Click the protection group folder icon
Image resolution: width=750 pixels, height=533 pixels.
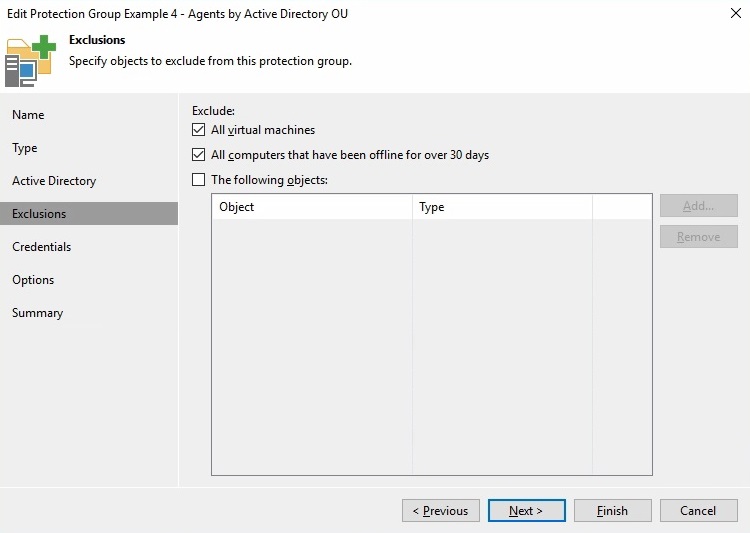pyautogui.click(x=30, y=61)
